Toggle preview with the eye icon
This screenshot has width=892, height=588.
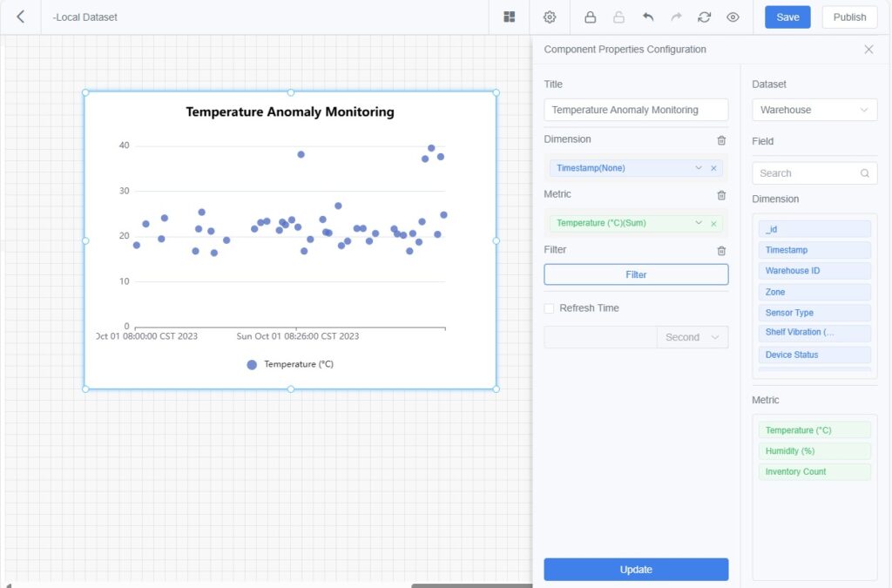[x=733, y=17]
